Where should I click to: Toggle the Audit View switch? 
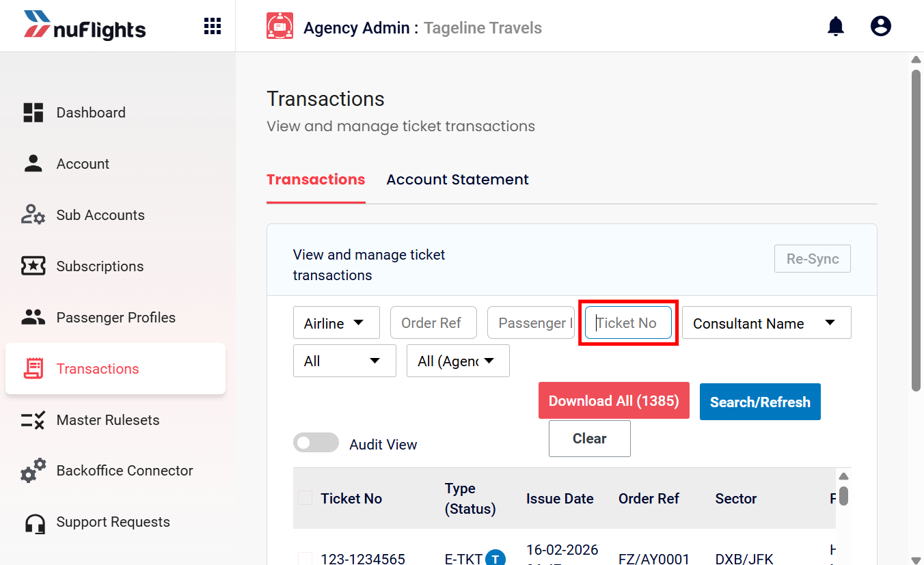click(x=316, y=443)
